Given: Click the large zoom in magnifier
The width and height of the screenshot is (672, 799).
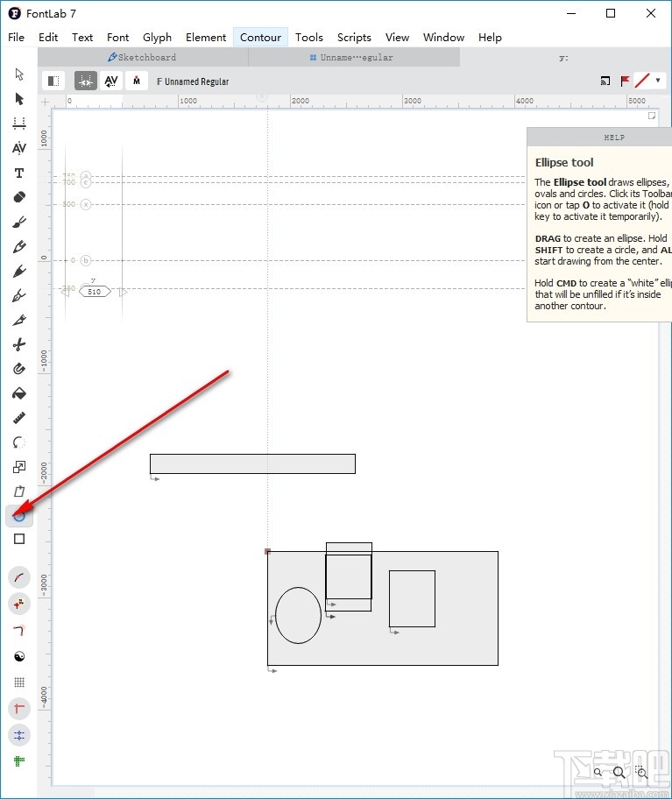Looking at the screenshot, I should [x=619, y=773].
